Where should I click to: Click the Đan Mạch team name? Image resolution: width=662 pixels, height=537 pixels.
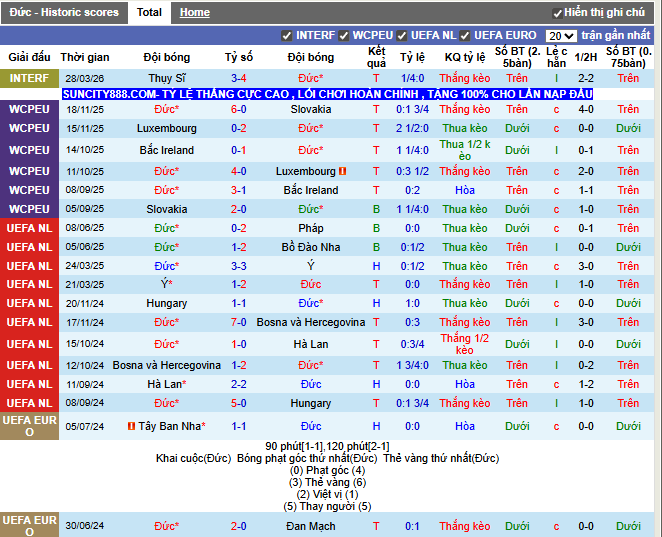coord(311,526)
